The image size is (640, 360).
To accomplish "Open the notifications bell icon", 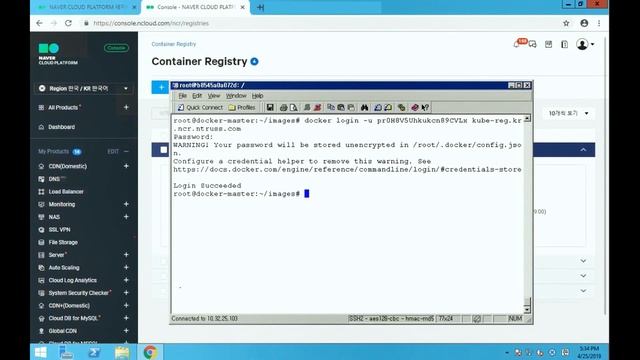I will click(x=517, y=44).
